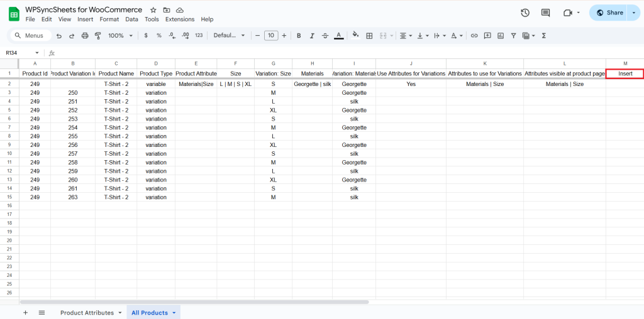Open the Name box dropdown arrow
Viewport: 644px width, 319px height.
pos(37,53)
